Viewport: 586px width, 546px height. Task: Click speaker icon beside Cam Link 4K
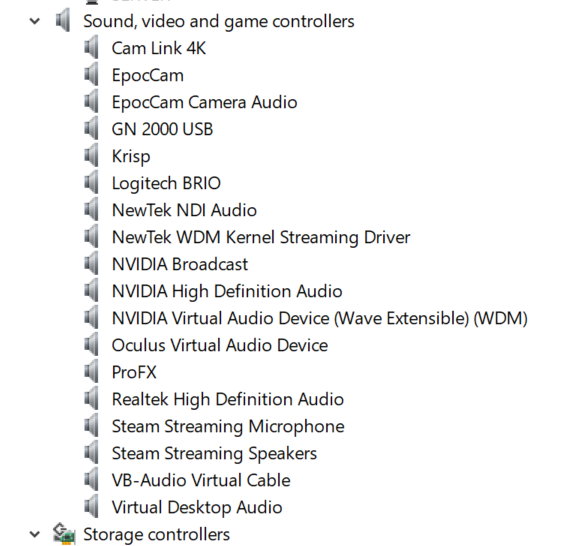click(92, 47)
